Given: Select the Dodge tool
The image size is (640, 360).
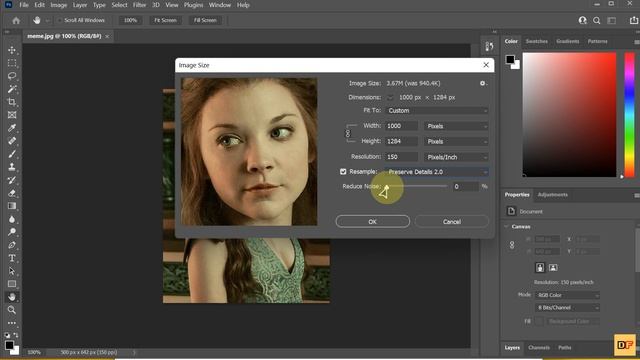Looking at the screenshot, I should coord(12,232).
